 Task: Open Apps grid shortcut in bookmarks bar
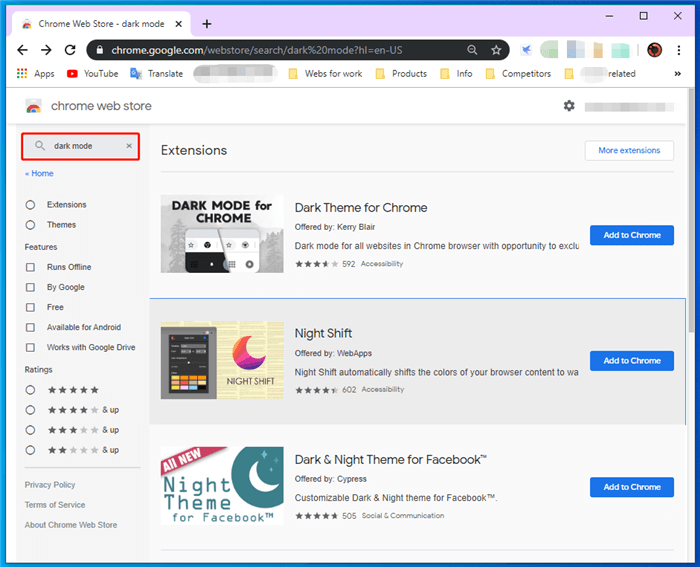(35, 74)
